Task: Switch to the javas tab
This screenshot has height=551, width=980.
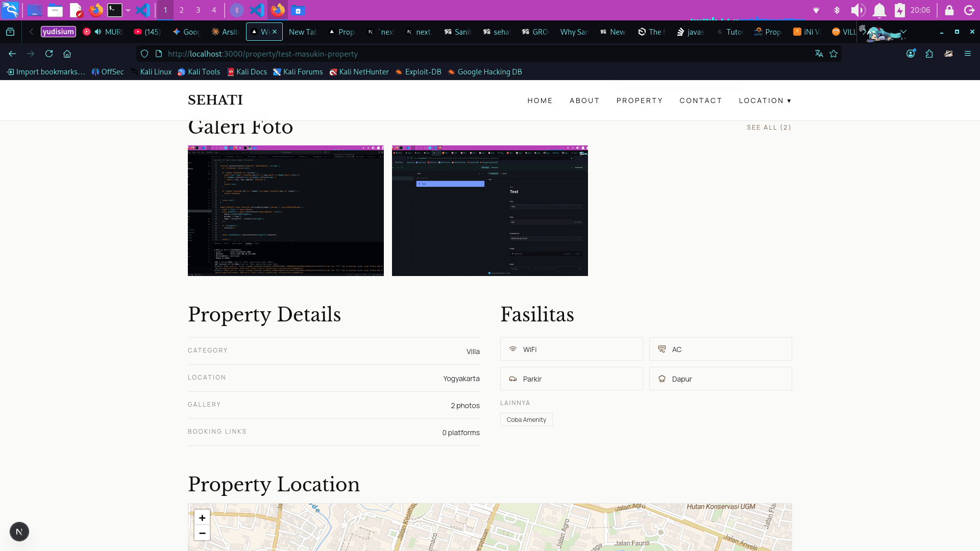Action: click(691, 32)
